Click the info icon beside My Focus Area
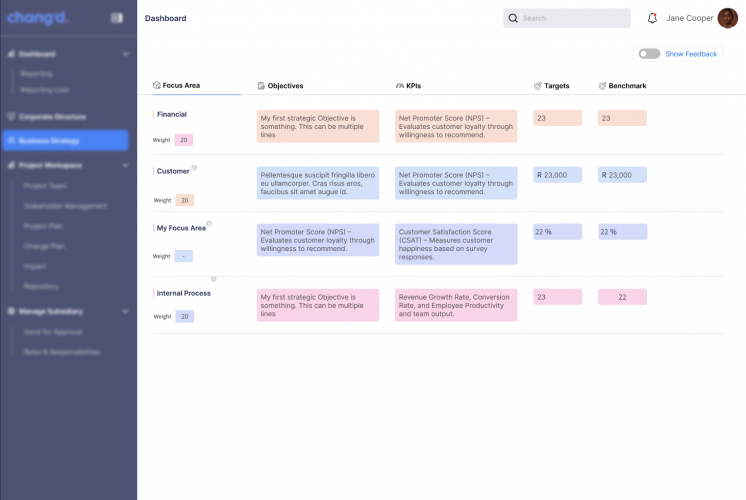The width and height of the screenshot is (746, 500). [209, 224]
